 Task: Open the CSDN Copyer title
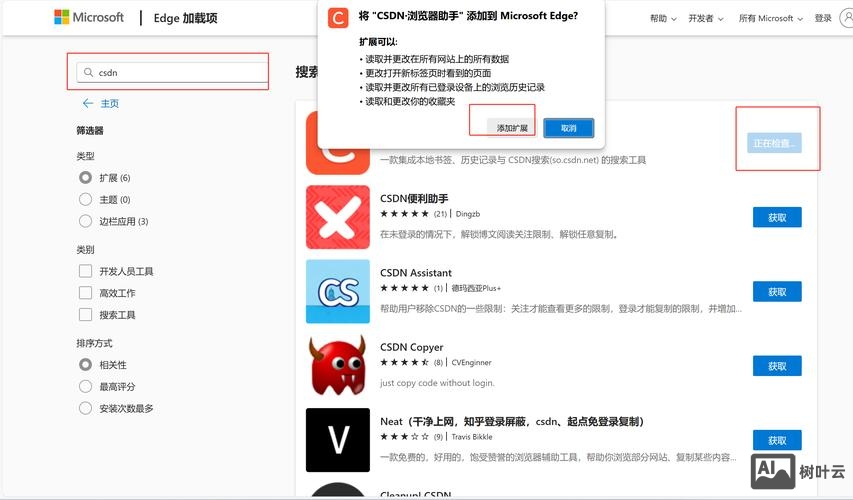411,347
